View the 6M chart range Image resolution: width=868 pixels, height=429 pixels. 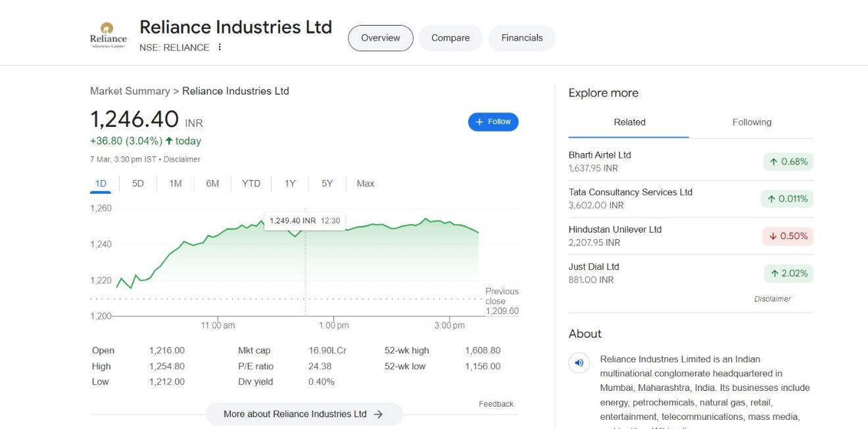[x=212, y=184]
